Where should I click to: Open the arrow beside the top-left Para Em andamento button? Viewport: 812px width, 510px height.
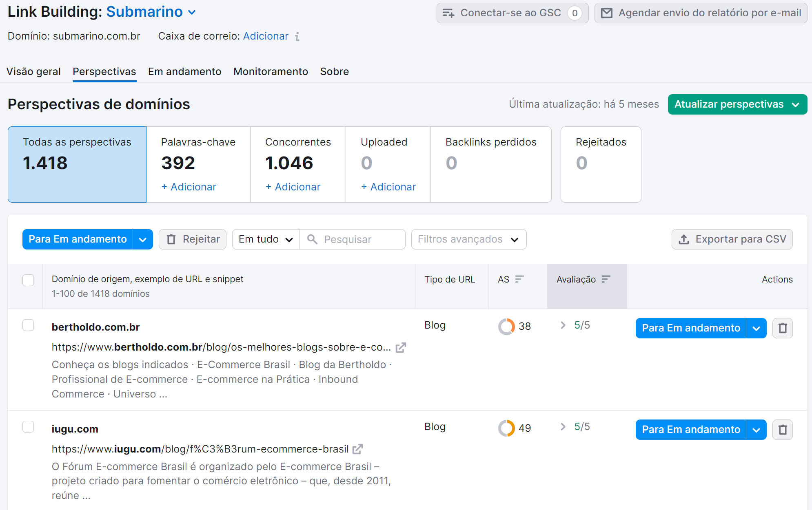[142, 239]
